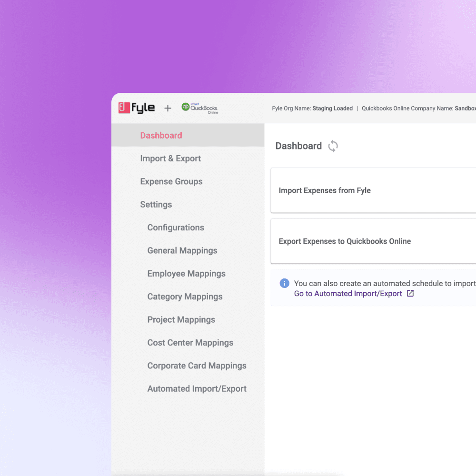The height and width of the screenshot is (476, 476).
Task: Click the plus sign between logos
Action: pos(168,108)
